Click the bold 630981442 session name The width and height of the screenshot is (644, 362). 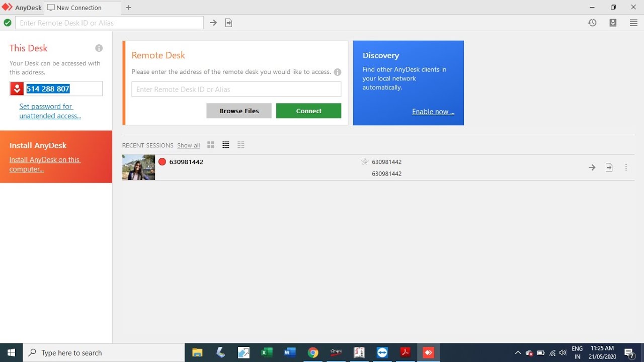point(186,162)
